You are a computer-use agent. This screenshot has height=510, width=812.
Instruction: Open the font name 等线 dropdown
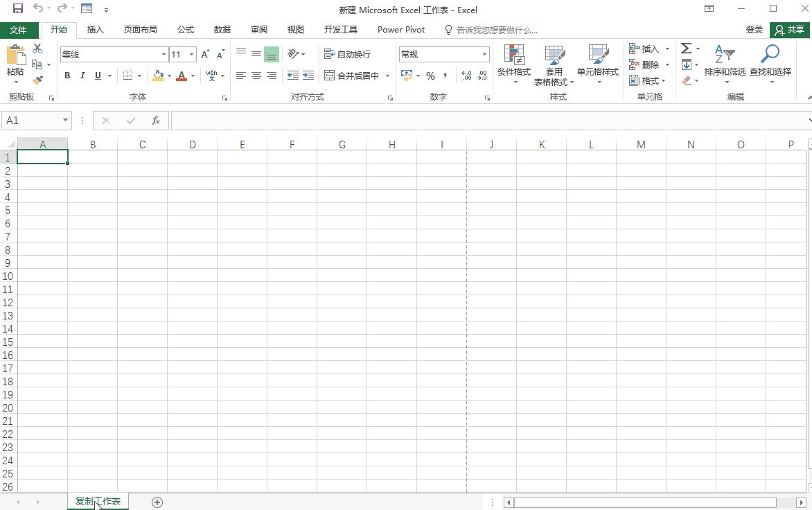(164, 54)
